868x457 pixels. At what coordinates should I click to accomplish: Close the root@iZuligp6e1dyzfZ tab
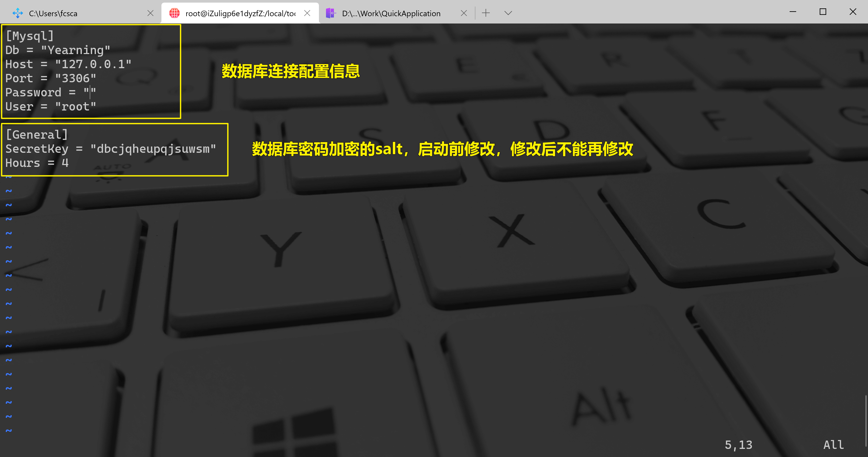pyautogui.click(x=307, y=13)
